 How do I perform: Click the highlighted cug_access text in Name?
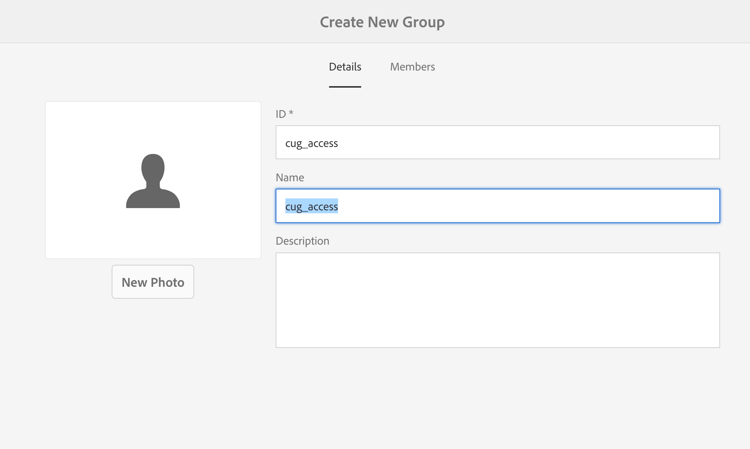coord(311,206)
